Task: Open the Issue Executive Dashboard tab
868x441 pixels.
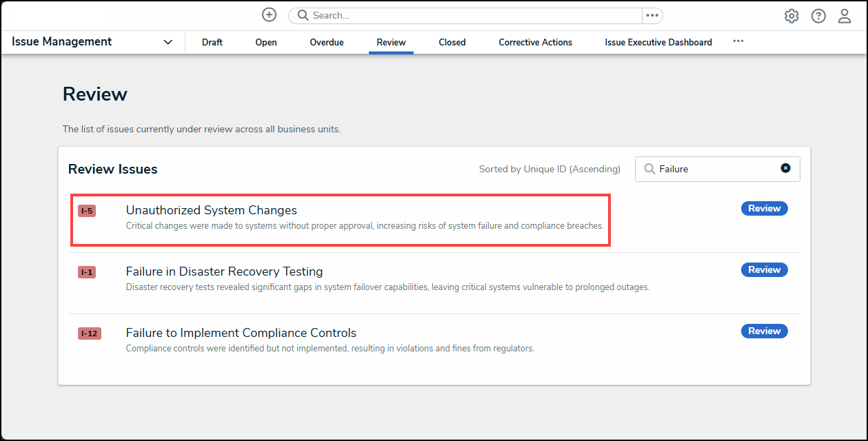Action: [x=658, y=42]
